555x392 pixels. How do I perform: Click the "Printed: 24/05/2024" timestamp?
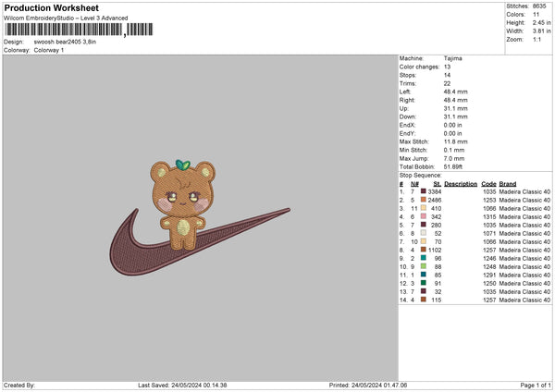[x=368, y=385]
